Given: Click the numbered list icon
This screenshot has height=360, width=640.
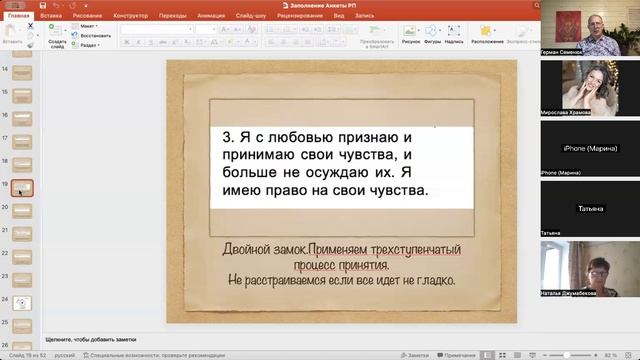Looking at the screenshot, I should coord(287,29).
